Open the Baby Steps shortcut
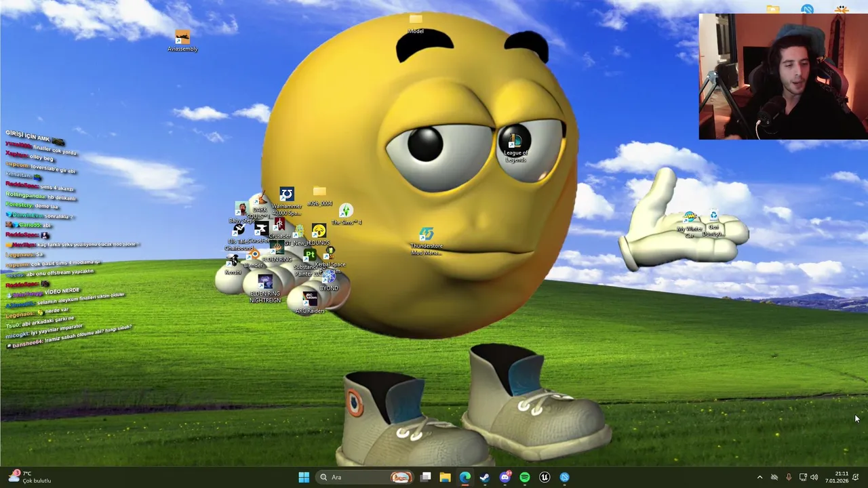 [241, 212]
